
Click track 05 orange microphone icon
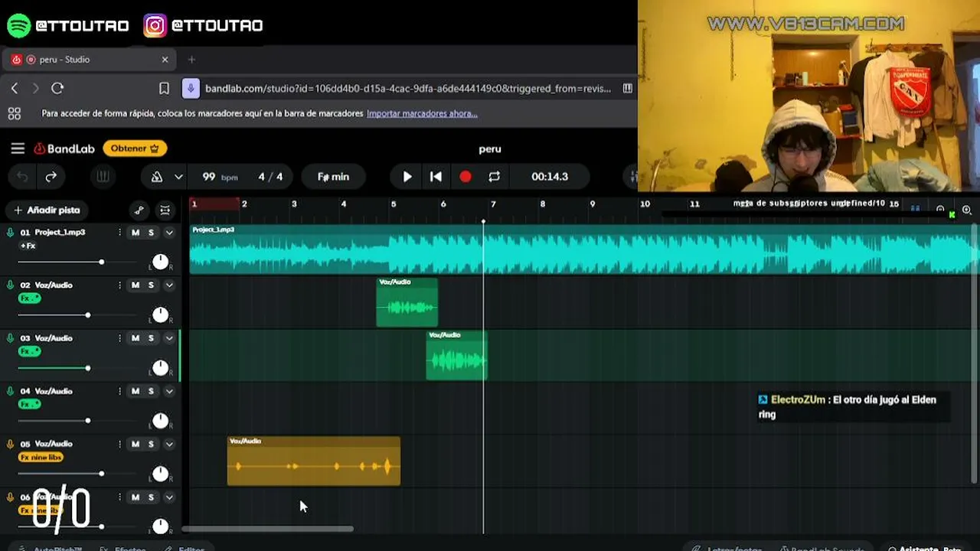point(11,444)
